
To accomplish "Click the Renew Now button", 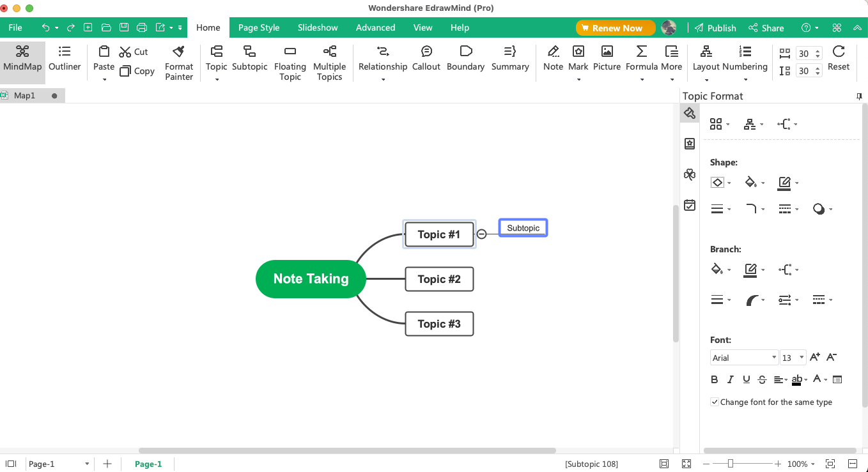I will click(x=616, y=28).
